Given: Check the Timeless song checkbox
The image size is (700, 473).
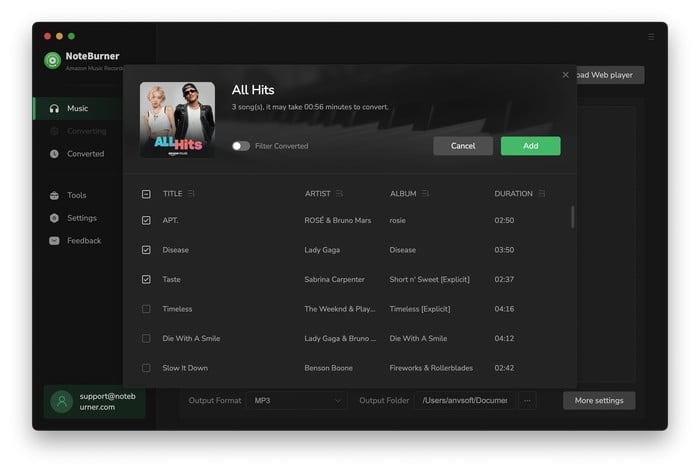Looking at the screenshot, I should click(146, 309).
